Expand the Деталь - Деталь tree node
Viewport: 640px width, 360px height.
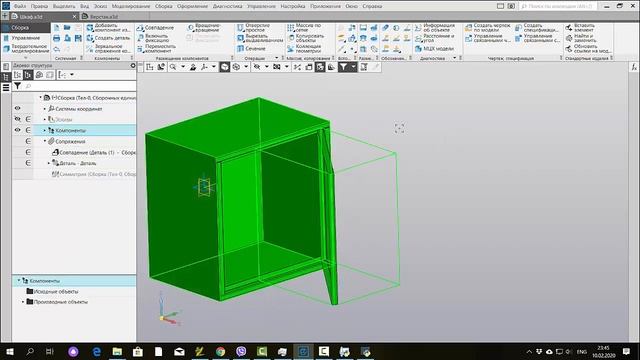click(x=49, y=163)
